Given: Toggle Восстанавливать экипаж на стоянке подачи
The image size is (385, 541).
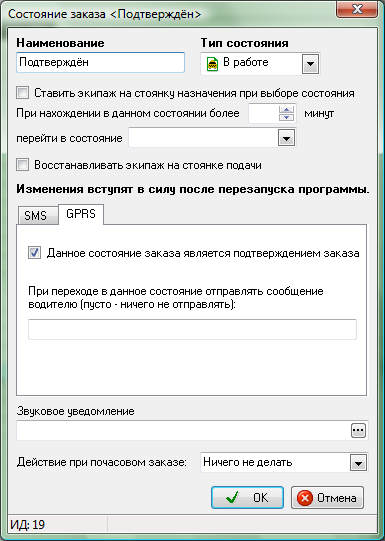Looking at the screenshot, I should (x=22, y=165).
